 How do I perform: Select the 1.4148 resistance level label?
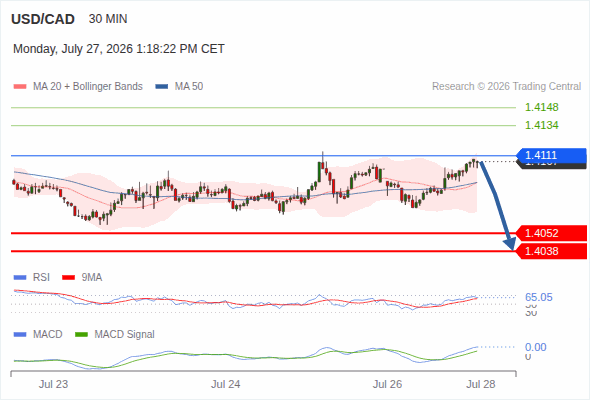point(542,107)
